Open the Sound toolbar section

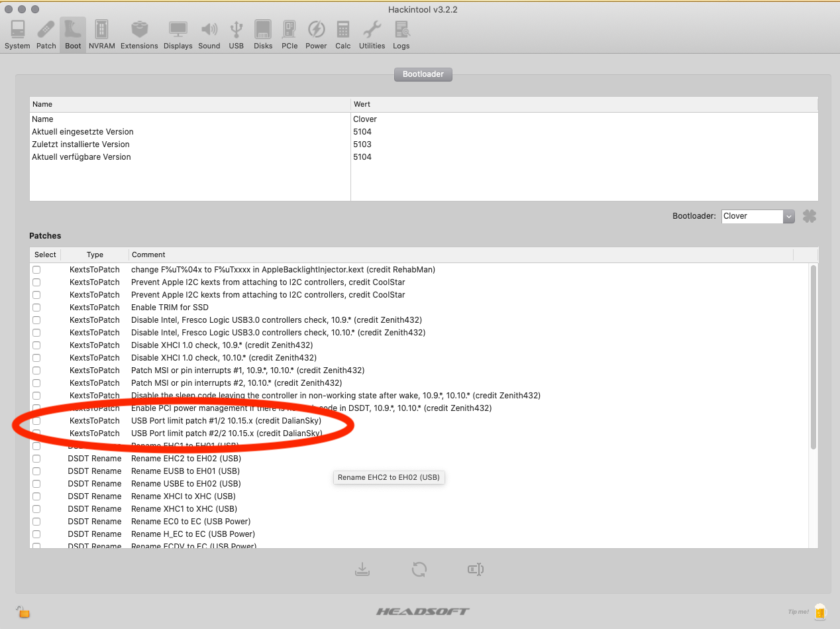[x=209, y=35]
